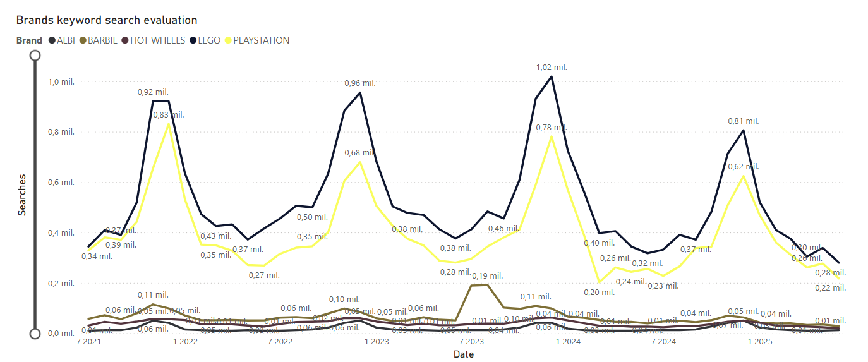Click the LEGO peak labeled 0,96 mil.

[360, 92]
